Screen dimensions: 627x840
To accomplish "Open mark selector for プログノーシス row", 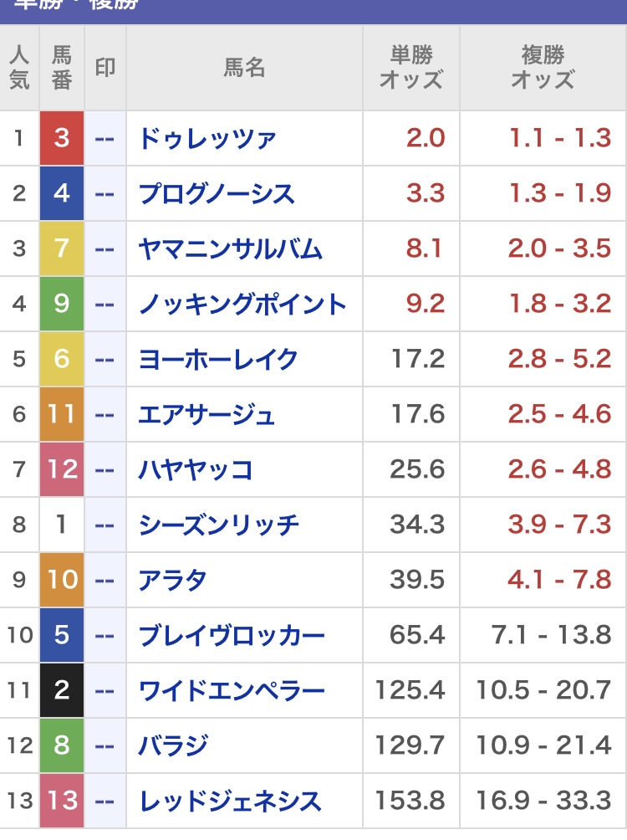I will pos(104,193).
